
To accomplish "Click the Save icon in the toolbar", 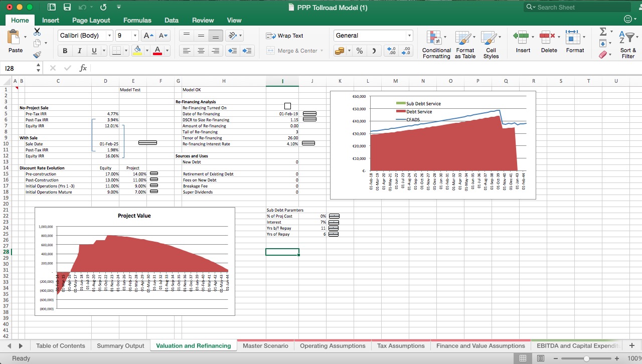I will pos(67,7).
